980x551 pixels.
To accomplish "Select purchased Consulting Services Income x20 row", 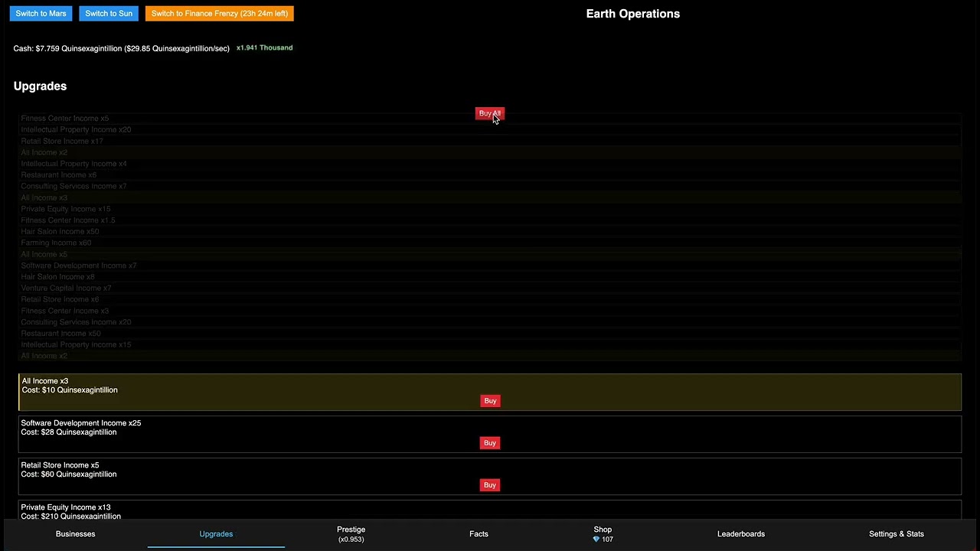I will pos(490,322).
